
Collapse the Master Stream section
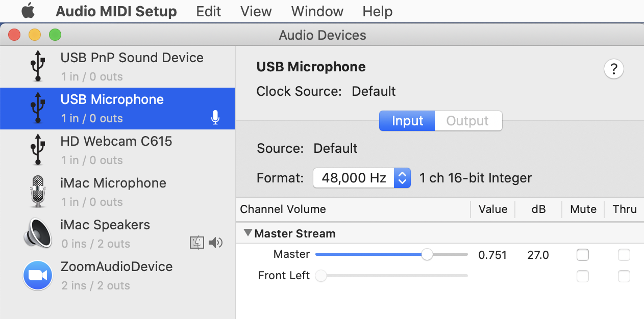point(248,233)
